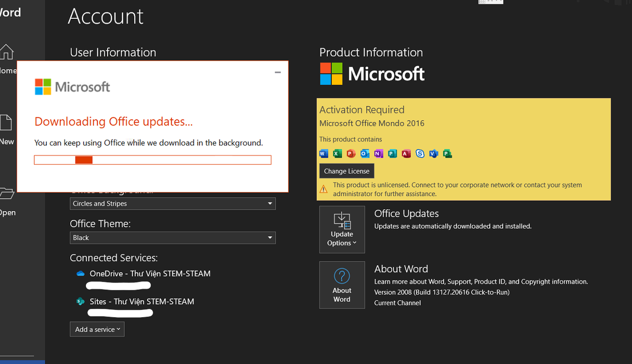Select Open in the sidebar

pyautogui.click(x=7, y=201)
